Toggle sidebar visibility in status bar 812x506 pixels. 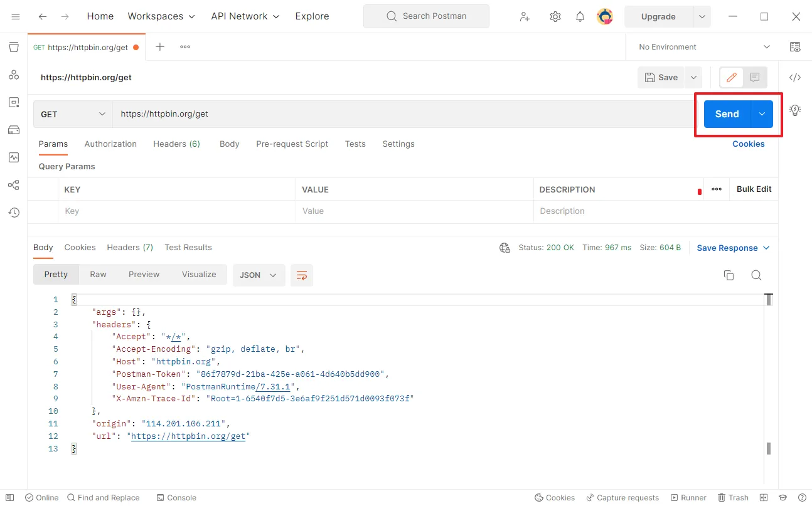[x=10, y=498]
